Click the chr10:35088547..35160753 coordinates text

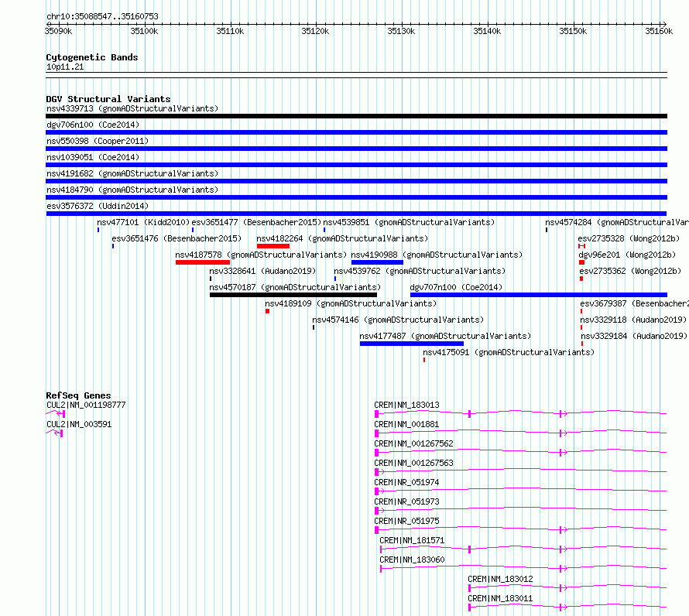[x=102, y=17]
